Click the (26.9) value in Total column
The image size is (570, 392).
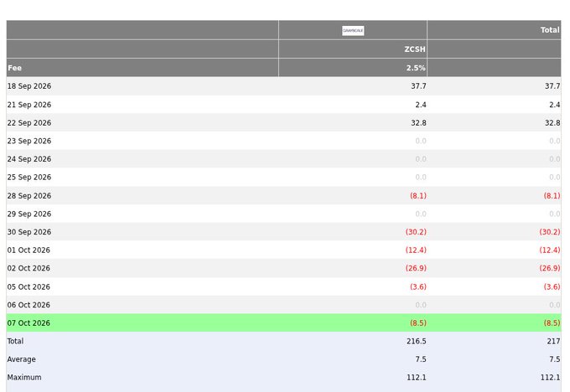click(550, 268)
